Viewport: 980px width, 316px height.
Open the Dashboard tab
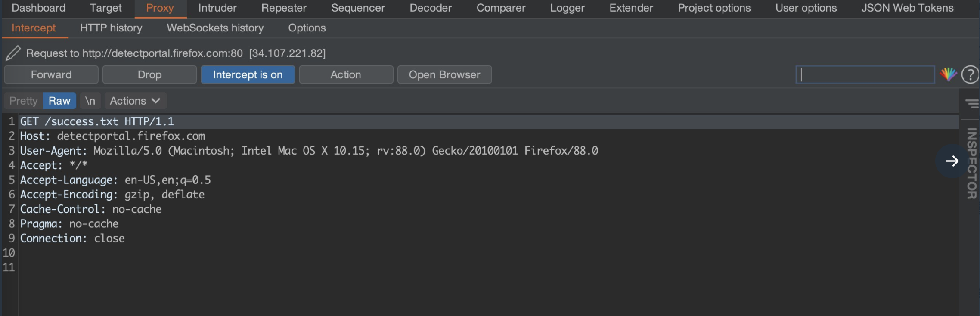(39, 8)
